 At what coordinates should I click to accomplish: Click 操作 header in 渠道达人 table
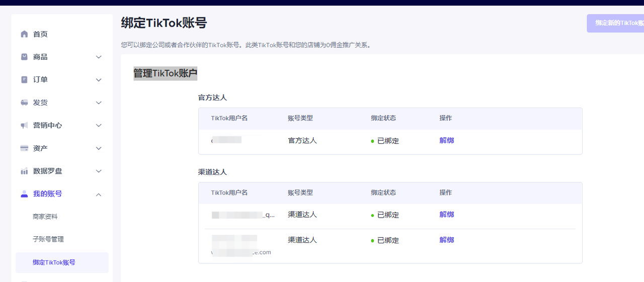446,193
